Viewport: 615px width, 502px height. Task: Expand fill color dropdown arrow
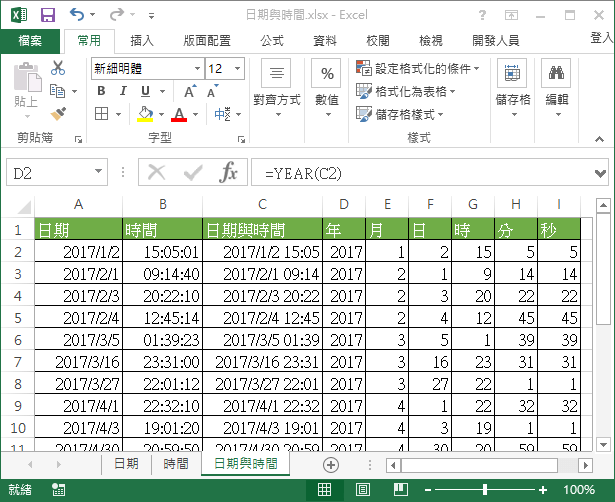[161, 115]
